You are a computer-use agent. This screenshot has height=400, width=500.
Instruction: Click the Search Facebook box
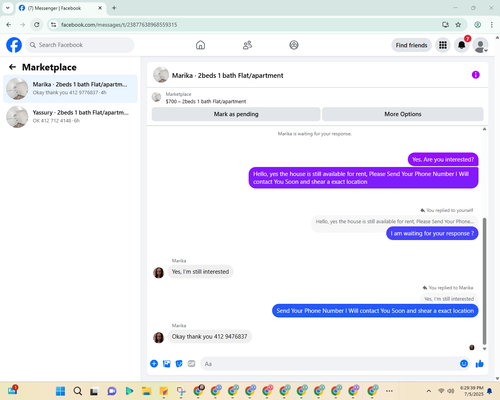(x=80, y=45)
